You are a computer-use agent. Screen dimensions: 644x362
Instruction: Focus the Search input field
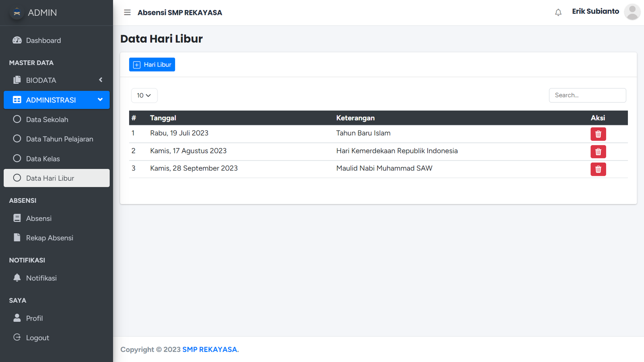[x=587, y=95]
